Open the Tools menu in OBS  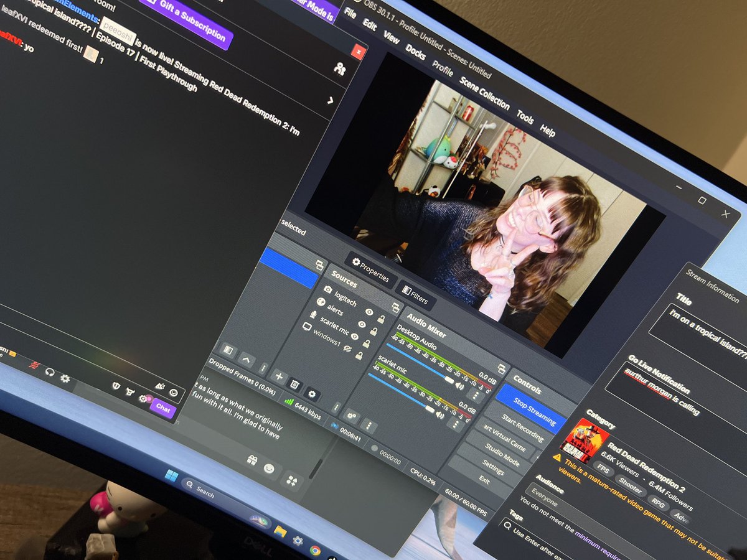click(525, 117)
